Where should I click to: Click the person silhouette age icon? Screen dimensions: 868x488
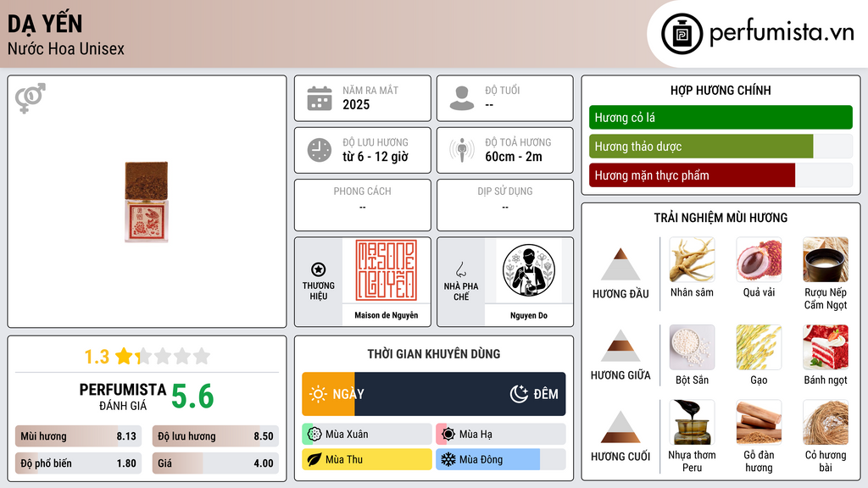pyautogui.click(x=462, y=98)
